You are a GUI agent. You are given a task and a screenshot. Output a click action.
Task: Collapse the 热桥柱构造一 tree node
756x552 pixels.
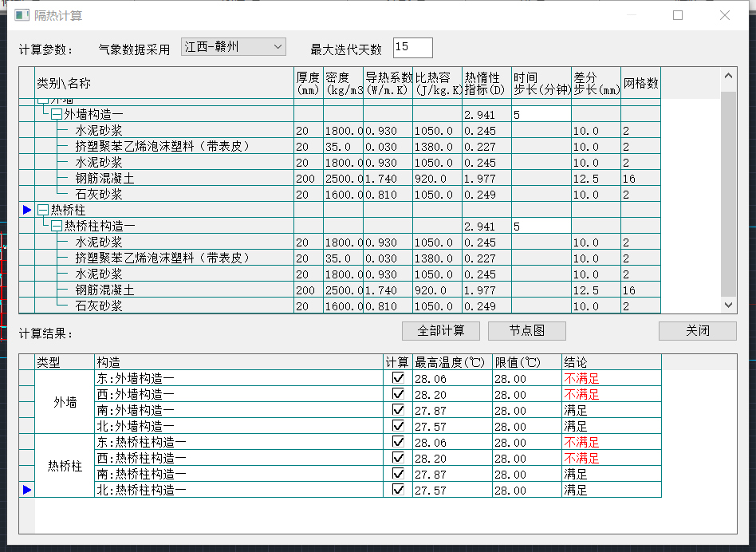pos(57,226)
